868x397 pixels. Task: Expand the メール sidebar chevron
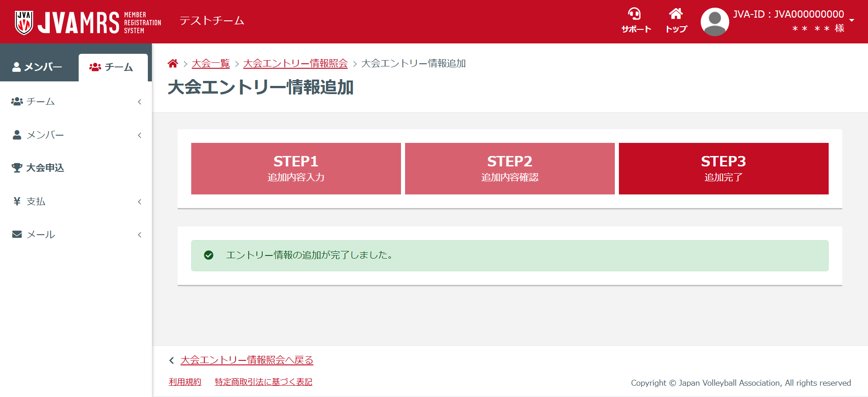139,235
